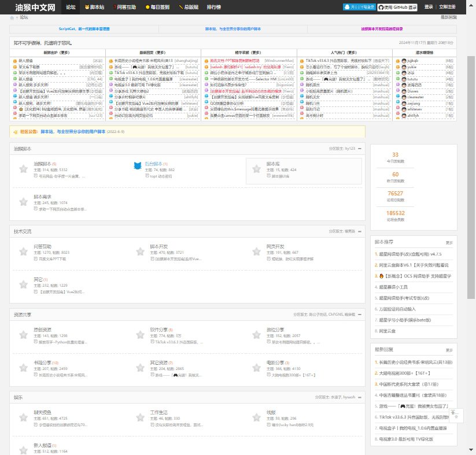Click the blue cat icon for 后台脚本
The image size is (476, 455).
(138, 168)
